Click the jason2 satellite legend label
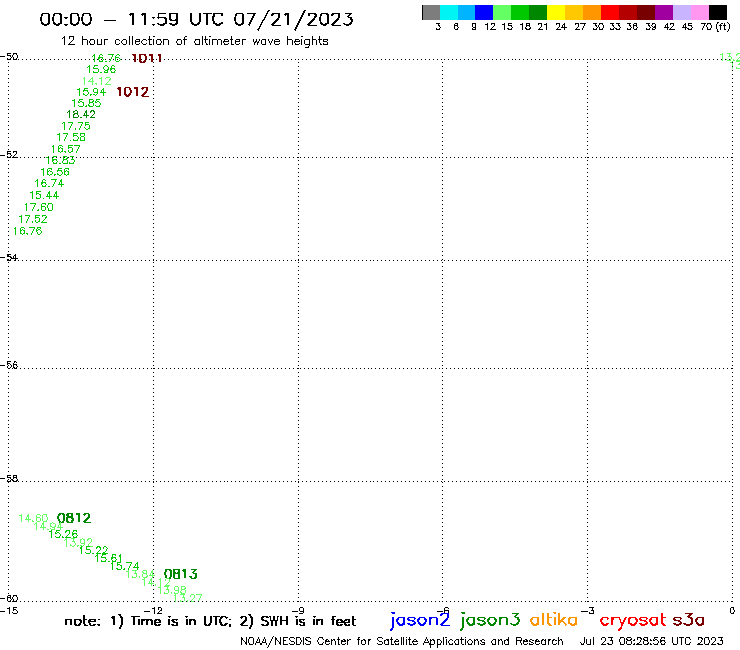 click(420, 620)
